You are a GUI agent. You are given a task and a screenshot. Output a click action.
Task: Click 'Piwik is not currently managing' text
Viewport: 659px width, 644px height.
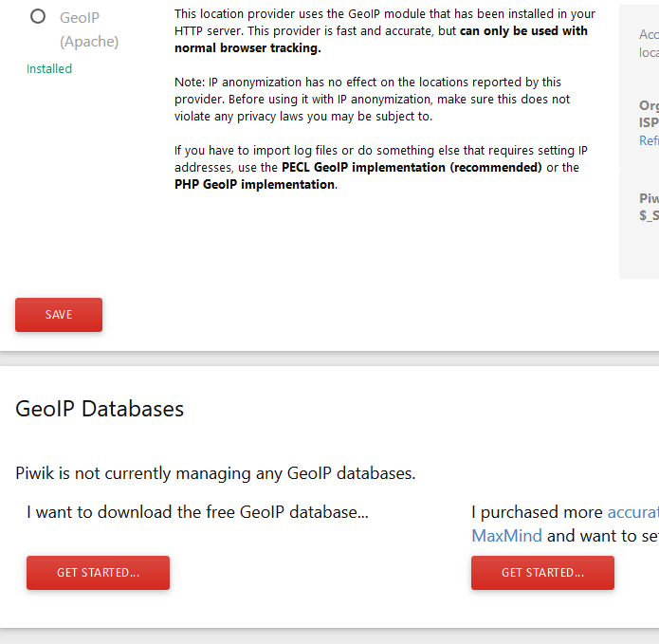point(215,473)
